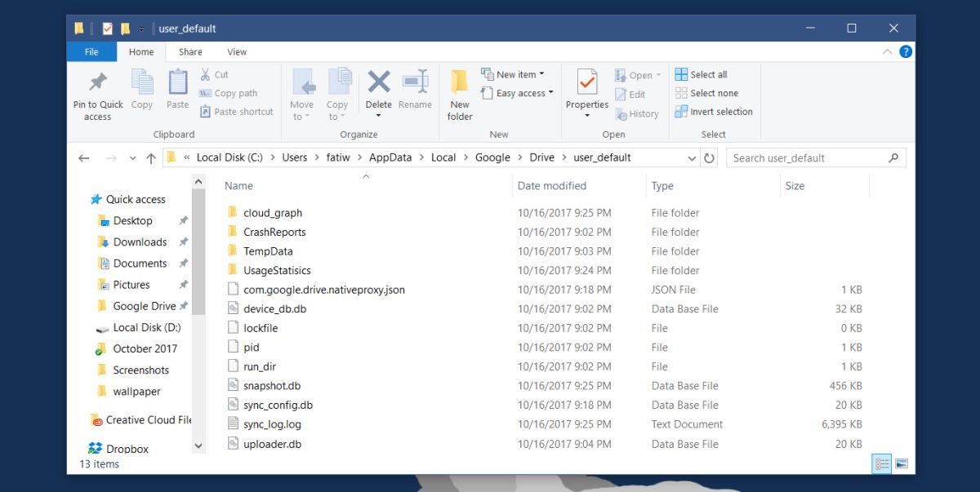Click the Back navigation arrow
The height and width of the screenshot is (492, 980).
click(83, 158)
